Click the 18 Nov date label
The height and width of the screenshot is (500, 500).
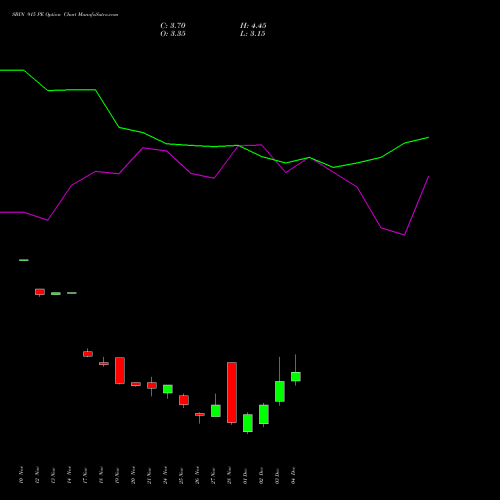[x=101, y=475]
